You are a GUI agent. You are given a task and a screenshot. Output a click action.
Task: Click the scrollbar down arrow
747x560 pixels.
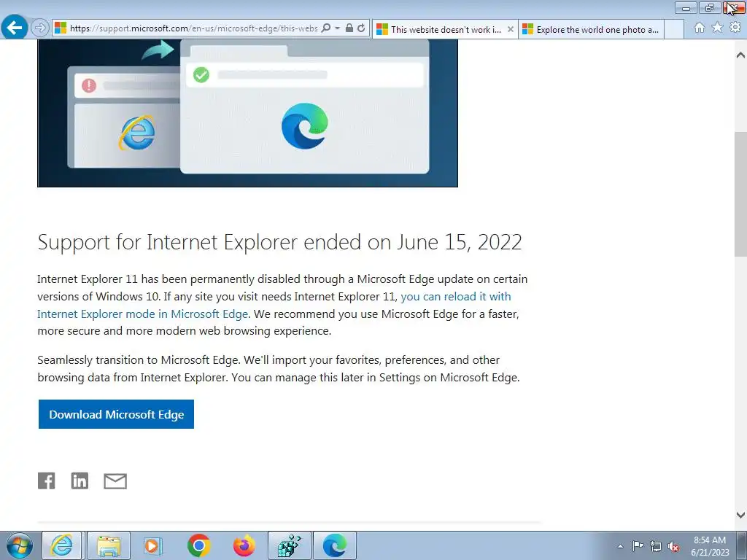click(740, 515)
